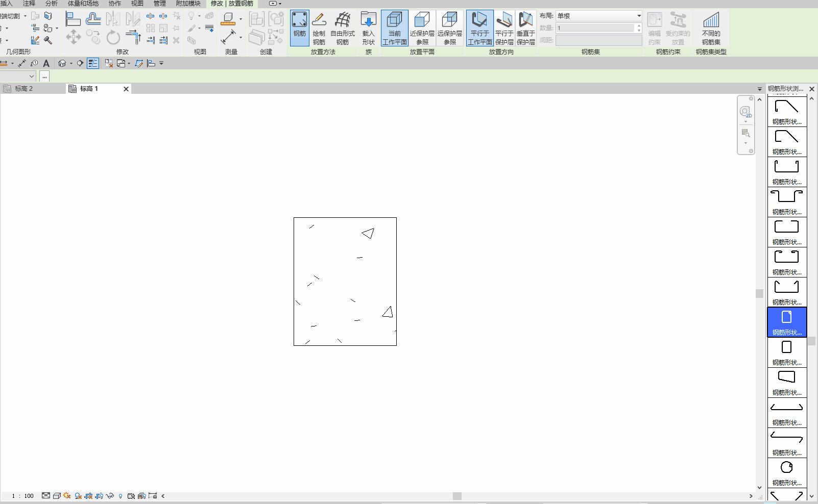Viewport: 818px width, 504px height.
Task: Open the 管理 ribbon tab
Action: point(160,4)
